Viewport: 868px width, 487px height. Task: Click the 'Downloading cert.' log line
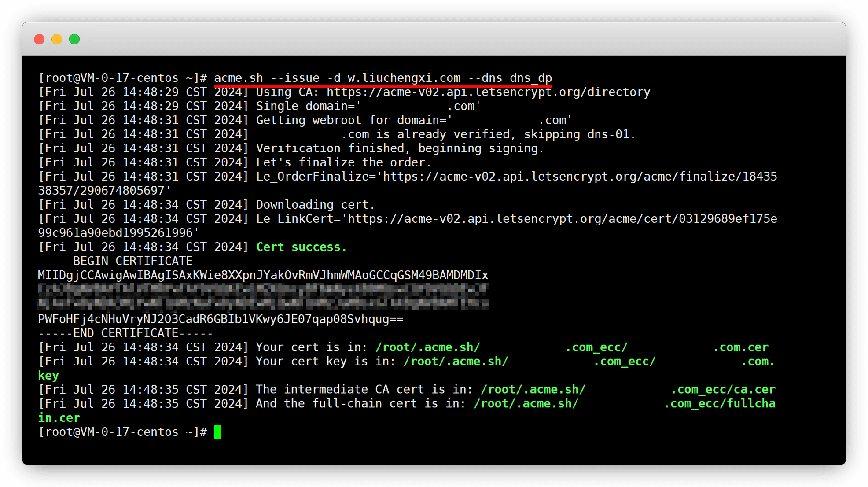click(x=315, y=205)
